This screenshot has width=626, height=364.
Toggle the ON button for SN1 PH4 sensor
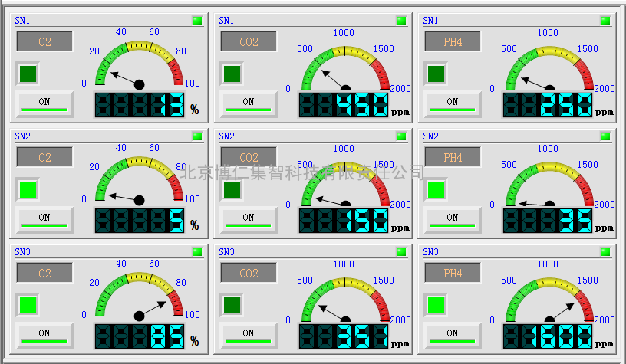[x=453, y=104]
